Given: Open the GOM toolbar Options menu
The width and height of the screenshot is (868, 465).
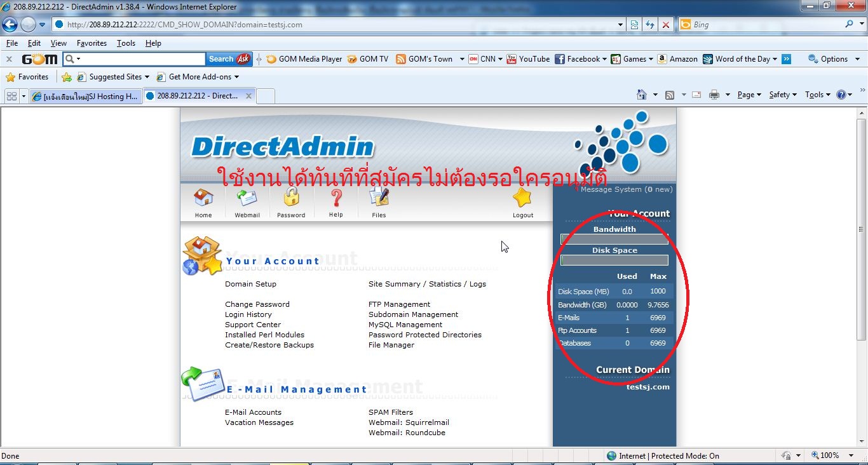Looking at the screenshot, I should 834,59.
